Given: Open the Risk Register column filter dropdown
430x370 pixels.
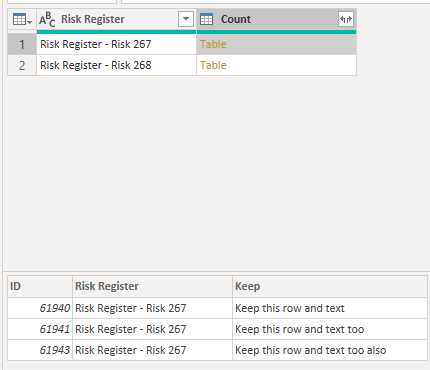Looking at the screenshot, I should [186, 19].
